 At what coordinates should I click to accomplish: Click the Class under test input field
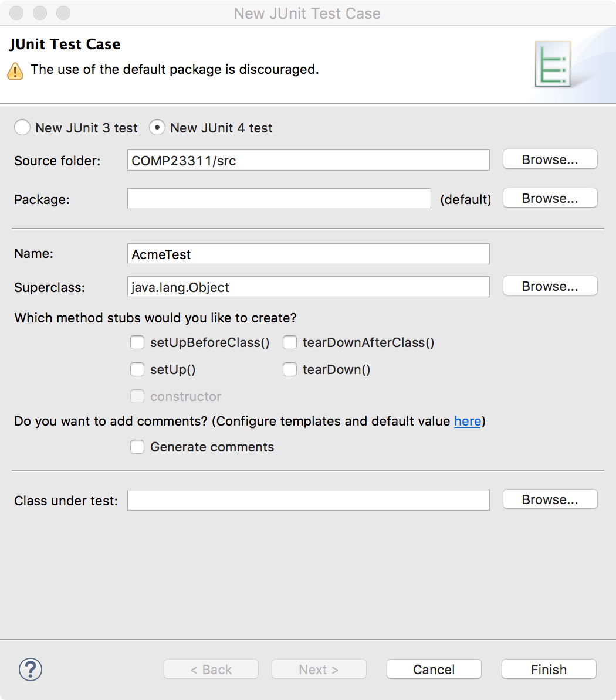pyautogui.click(x=308, y=501)
